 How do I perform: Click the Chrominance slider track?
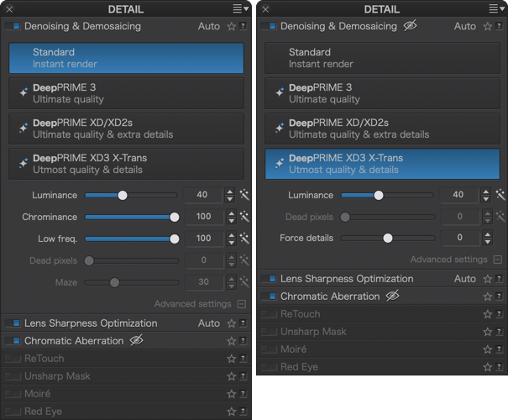131,217
